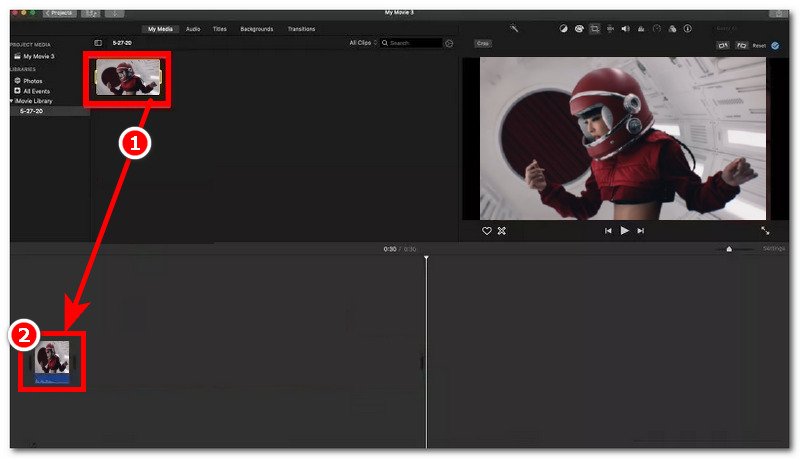Mark the clip as favorite with heart

coord(487,231)
